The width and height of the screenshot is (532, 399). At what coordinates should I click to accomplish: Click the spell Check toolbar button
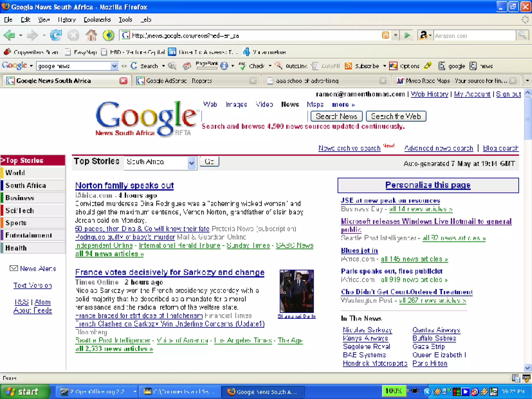(252, 66)
